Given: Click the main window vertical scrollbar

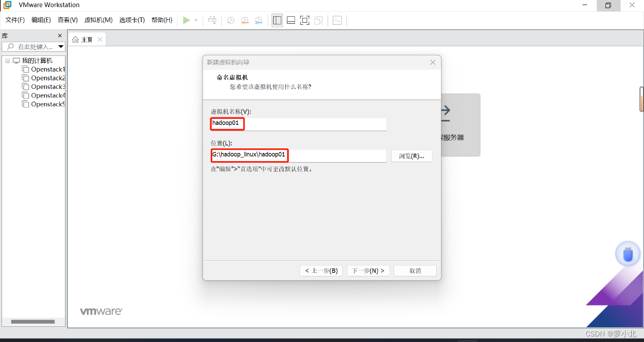Looking at the screenshot, I should [x=641, y=99].
